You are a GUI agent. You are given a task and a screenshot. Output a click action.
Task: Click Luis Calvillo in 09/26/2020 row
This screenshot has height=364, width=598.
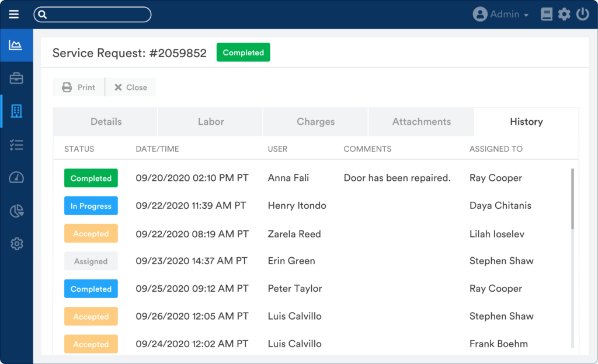tap(294, 316)
